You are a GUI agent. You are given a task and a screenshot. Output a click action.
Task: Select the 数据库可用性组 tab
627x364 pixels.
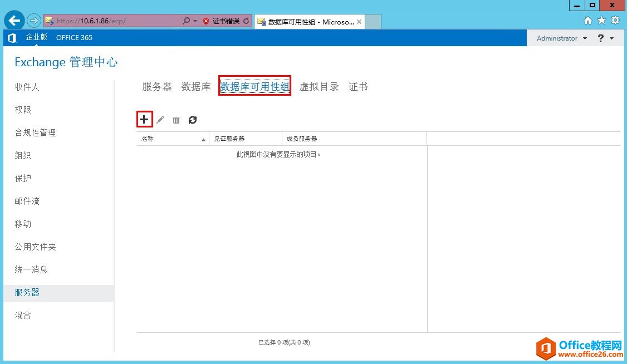pyautogui.click(x=254, y=87)
